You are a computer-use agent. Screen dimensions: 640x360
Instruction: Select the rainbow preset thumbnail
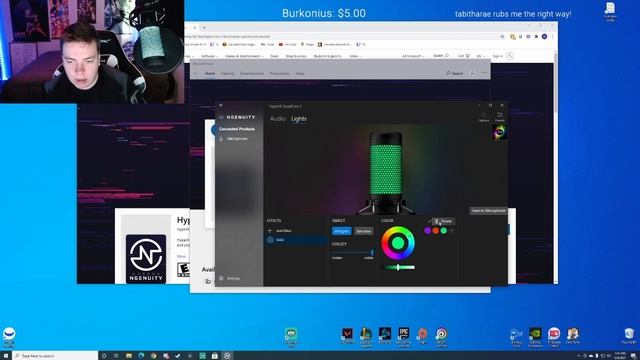click(499, 132)
